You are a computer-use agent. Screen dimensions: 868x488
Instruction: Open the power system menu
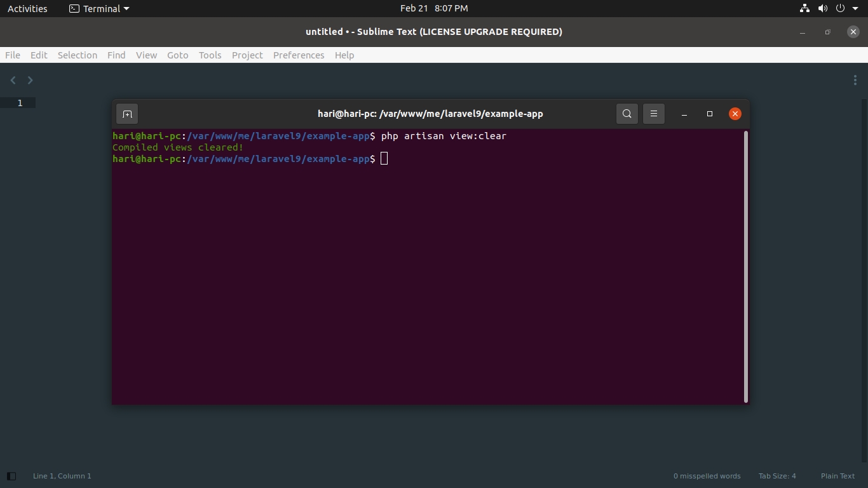click(840, 8)
